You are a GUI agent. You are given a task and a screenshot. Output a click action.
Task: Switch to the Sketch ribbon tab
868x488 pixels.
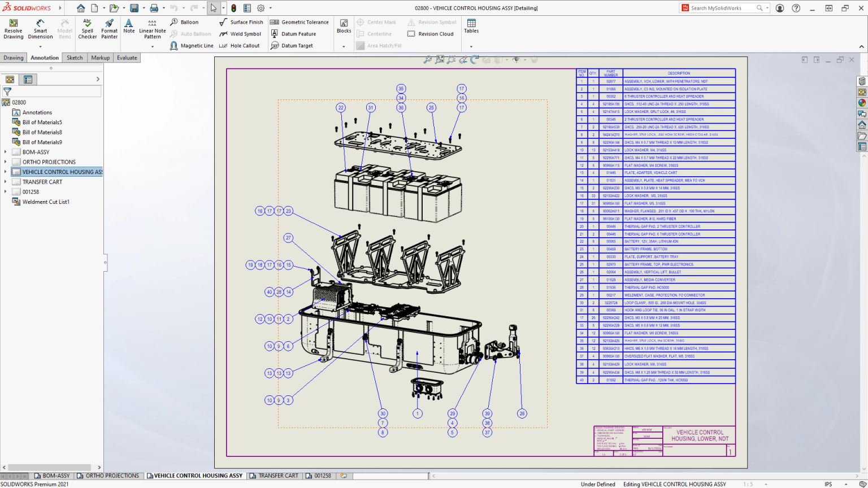coord(74,57)
